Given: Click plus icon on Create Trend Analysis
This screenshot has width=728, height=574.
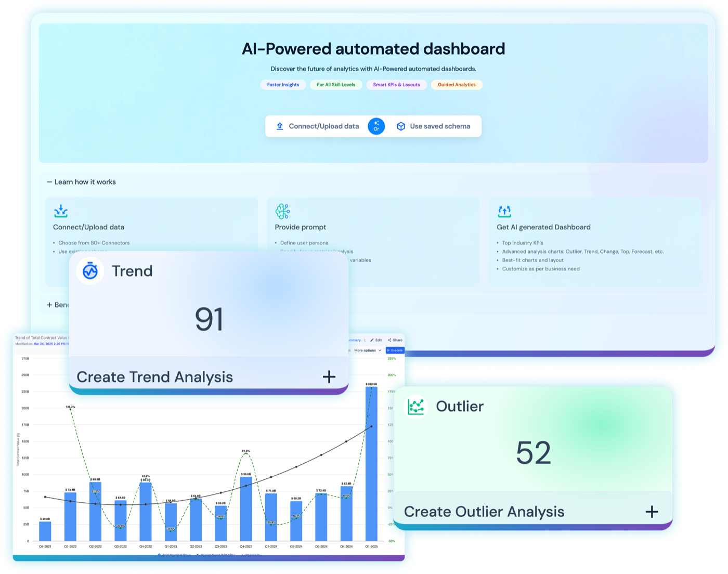Looking at the screenshot, I should pos(329,377).
